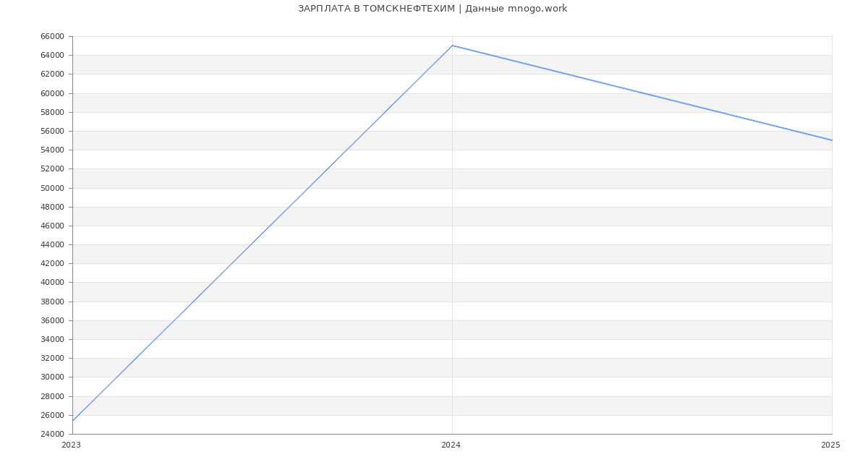Click the 44000 y-axis value
Image resolution: width=868 pixels, height=470 pixels.
click(x=52, y=245)
